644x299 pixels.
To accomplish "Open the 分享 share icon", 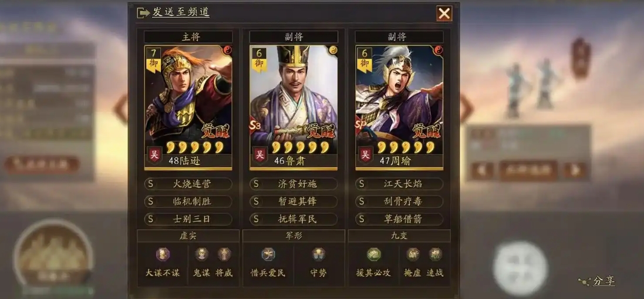I will click(584, 281).
